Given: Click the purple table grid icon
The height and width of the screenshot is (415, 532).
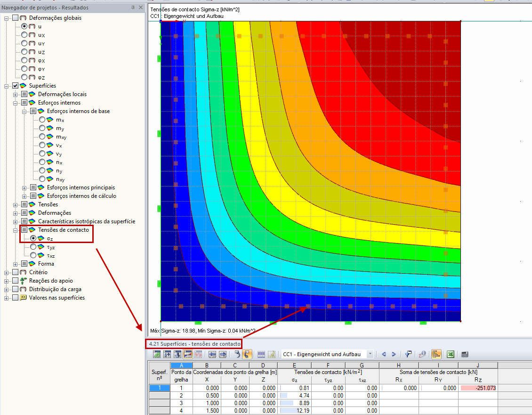Looking at the screenshot, I should pyautogui.click(x=261, y=354).
